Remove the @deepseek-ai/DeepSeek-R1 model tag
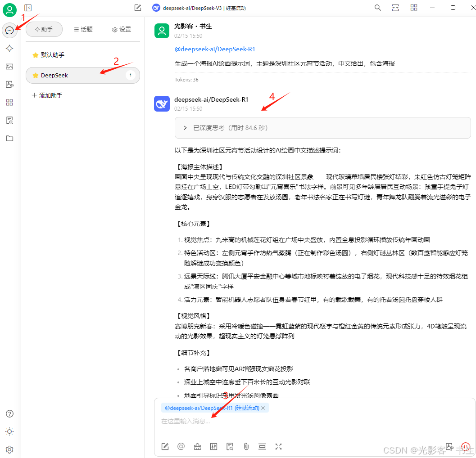476x458 pixels. pos(263,408)
